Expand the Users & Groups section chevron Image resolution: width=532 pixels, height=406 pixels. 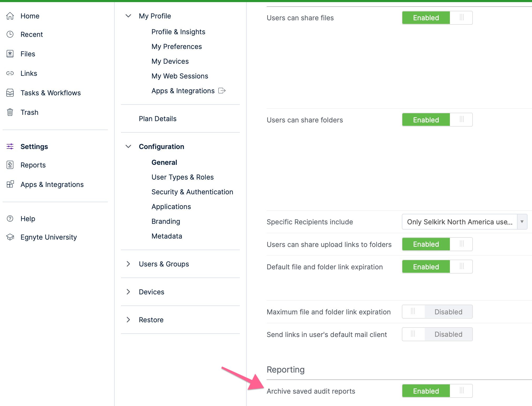click(x=128, y=264)
